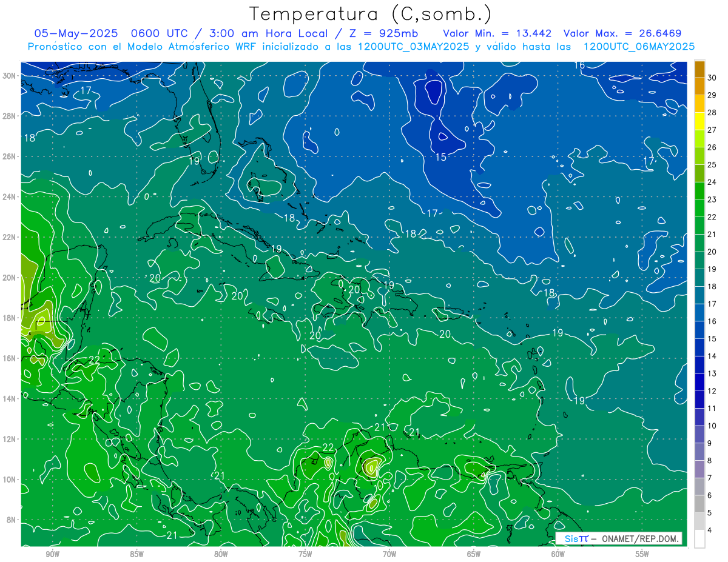Click the colorbar scale label "26"
The height and width of the screenshot is (562, 728).
tap(712, 147)
